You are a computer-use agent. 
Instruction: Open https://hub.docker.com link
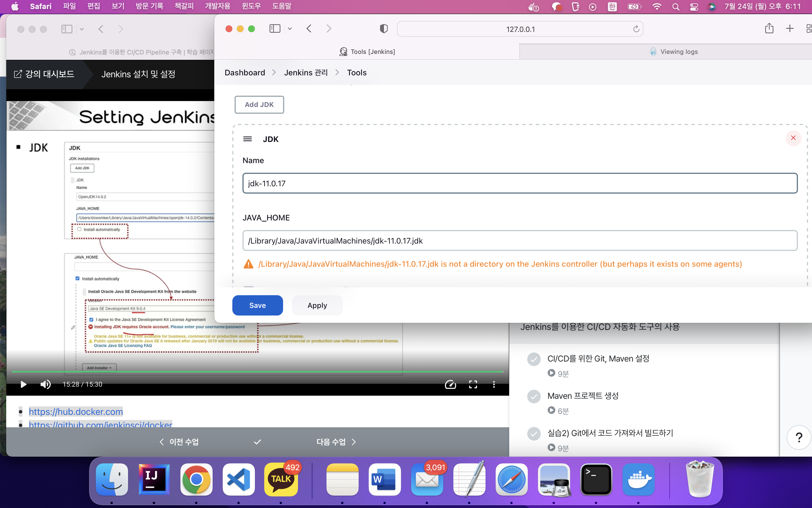click(76, 411)
